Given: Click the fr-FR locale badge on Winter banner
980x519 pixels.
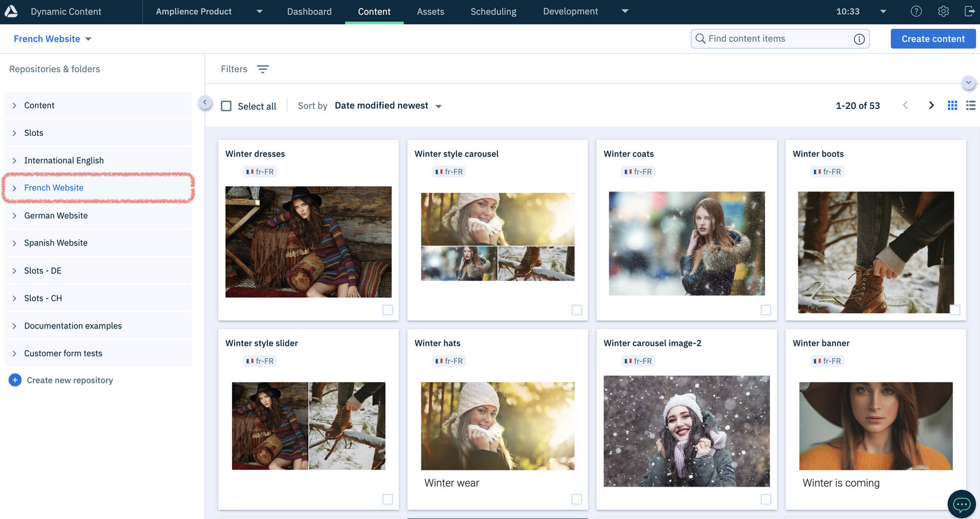Looking at the screenshot, I should point(827,361).
